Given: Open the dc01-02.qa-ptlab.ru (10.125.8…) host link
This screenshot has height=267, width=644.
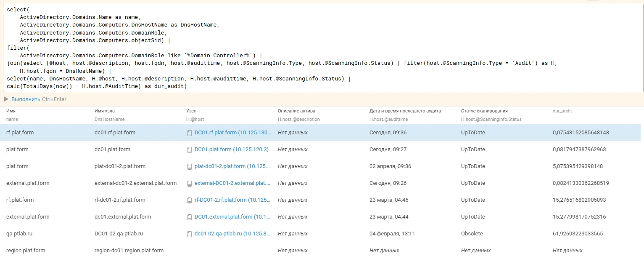Looking at the screenshot, I should 232,234.
